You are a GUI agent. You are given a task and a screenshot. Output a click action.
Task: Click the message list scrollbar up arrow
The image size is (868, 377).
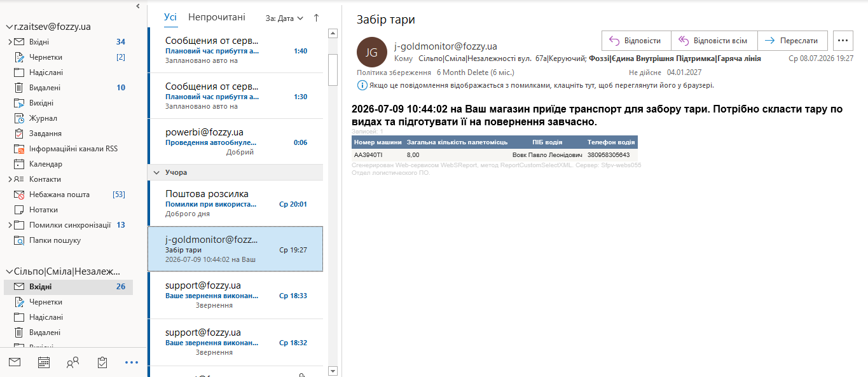333,32
